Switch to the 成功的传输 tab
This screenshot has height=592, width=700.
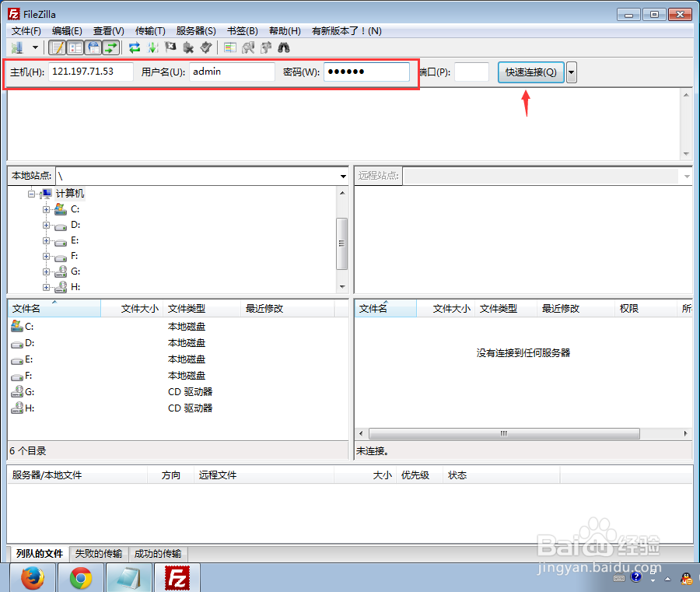point(158,554)
